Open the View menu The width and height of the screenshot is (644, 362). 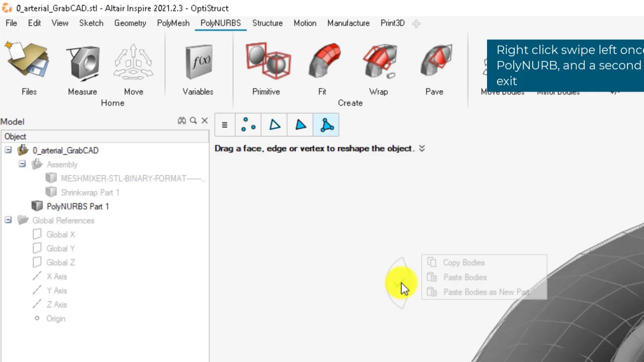point(60,23)
